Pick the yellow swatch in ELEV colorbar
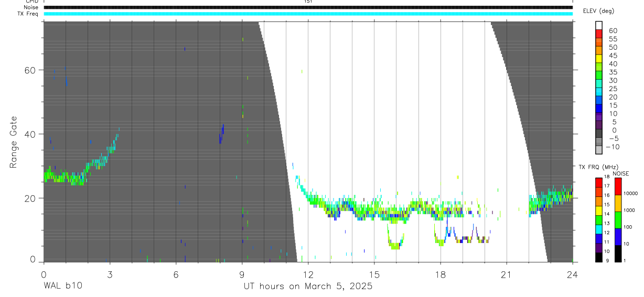The image size is (644, 297). click(x=599, y=58)
